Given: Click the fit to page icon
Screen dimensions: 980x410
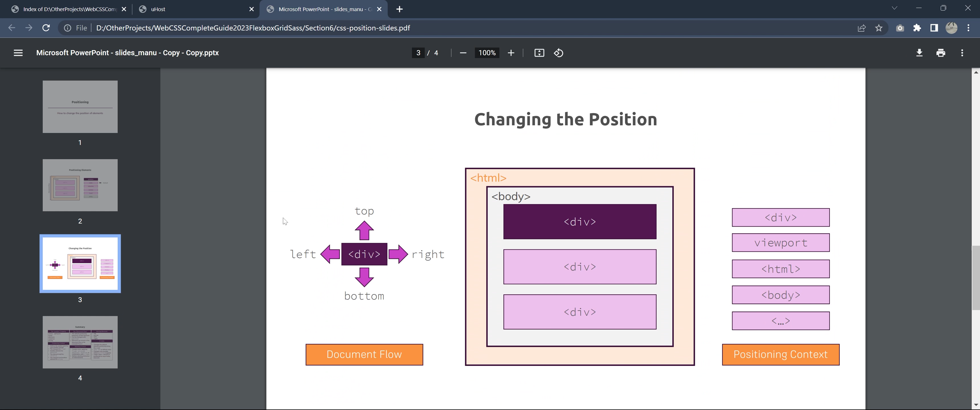Looking at the screenshot, I should click(x=539, y=53).
